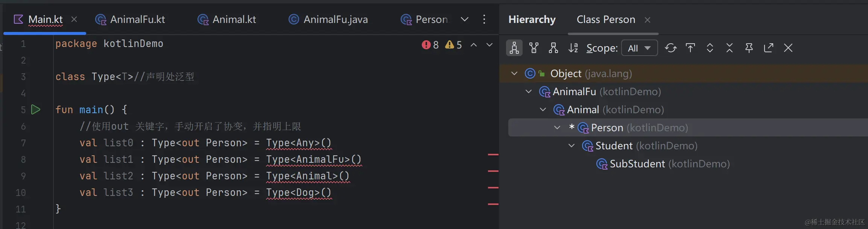The image size is (868, 229).
Task: Open the Scope dropdown set to All
Action: tap(639, 48)
